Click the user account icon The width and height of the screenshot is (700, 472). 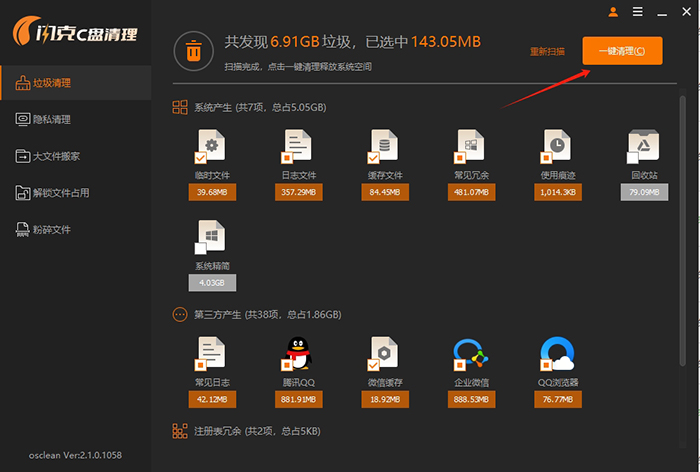click(x=613, y=12)
